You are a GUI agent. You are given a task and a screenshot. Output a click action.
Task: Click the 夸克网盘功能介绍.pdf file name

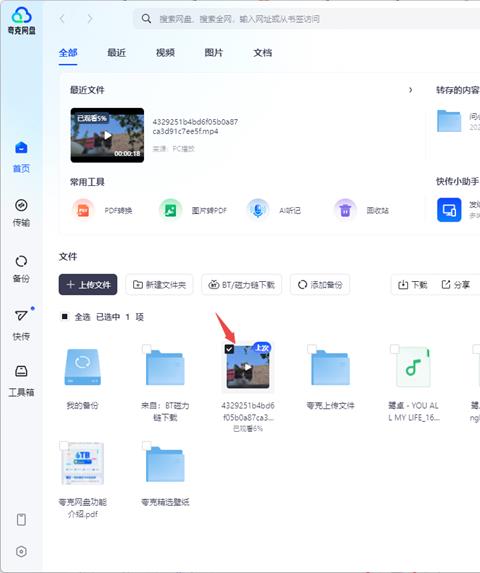pos(83,508)
